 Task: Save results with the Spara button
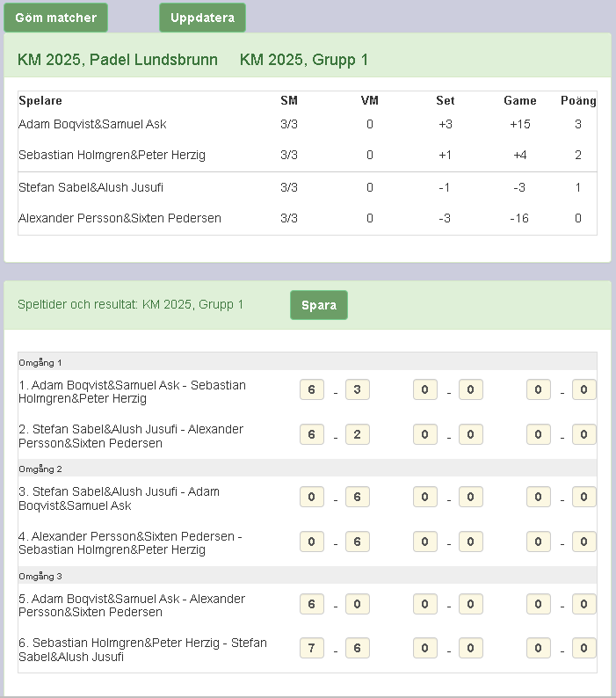point(319,305)
